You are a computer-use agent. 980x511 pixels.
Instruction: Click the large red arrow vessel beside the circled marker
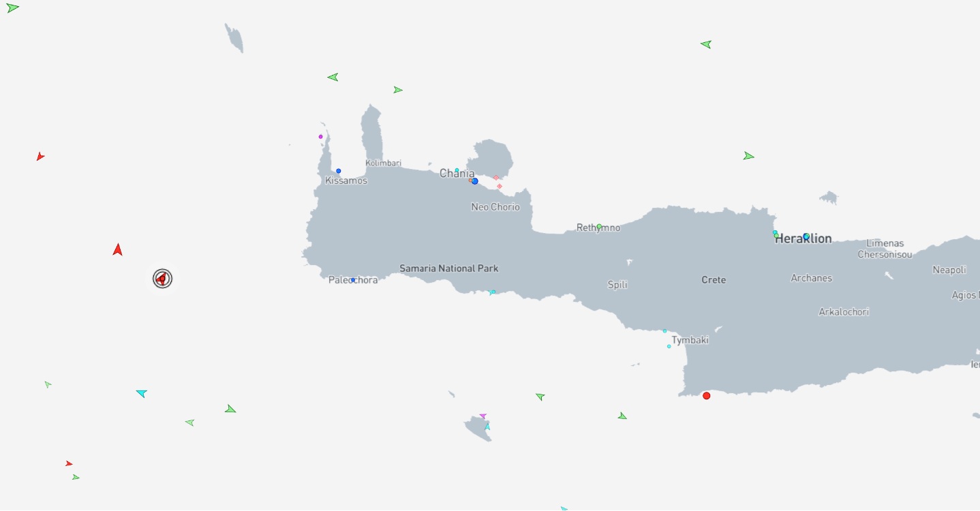click(x=118, y=250)
